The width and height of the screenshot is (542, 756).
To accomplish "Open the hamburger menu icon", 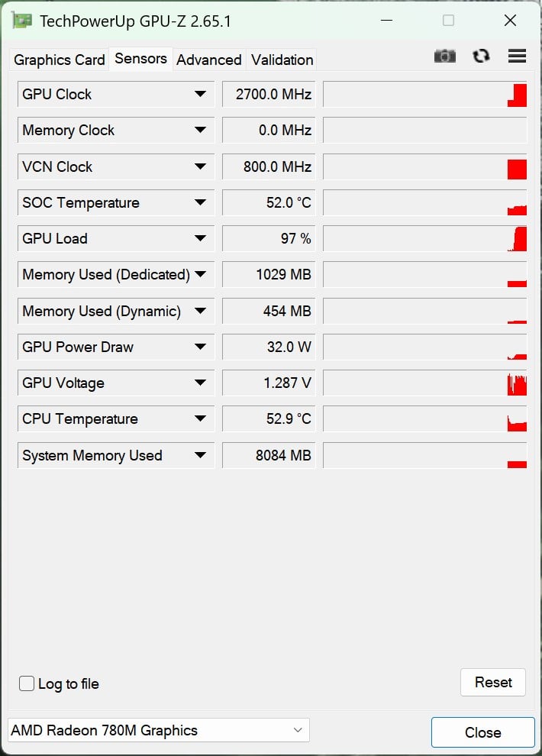I will click(517, 56).
